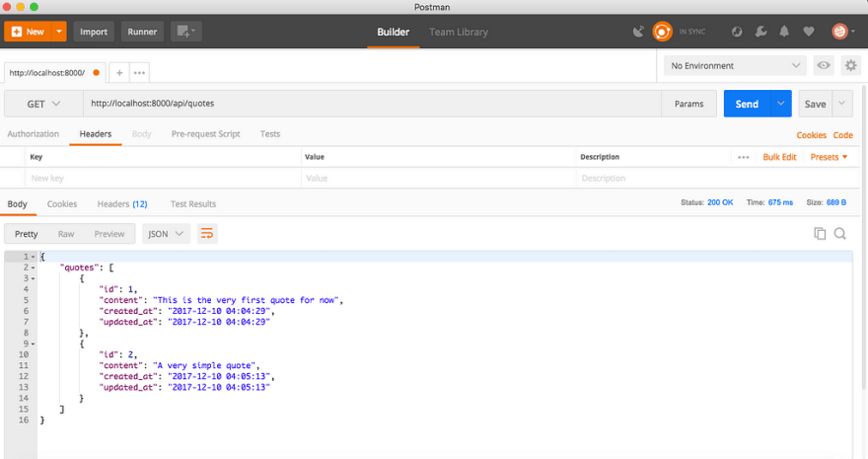Open the Send button dropdown arrow
The height and width of the screenshot is (459, 868).
780,104
